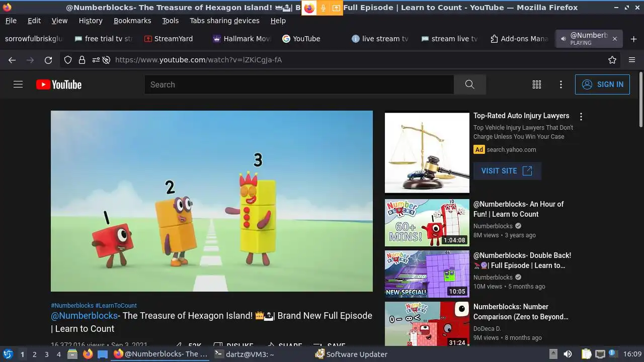Click the auto injury lawyers ad image
644x362 pixels.
(x=427, y=152)
